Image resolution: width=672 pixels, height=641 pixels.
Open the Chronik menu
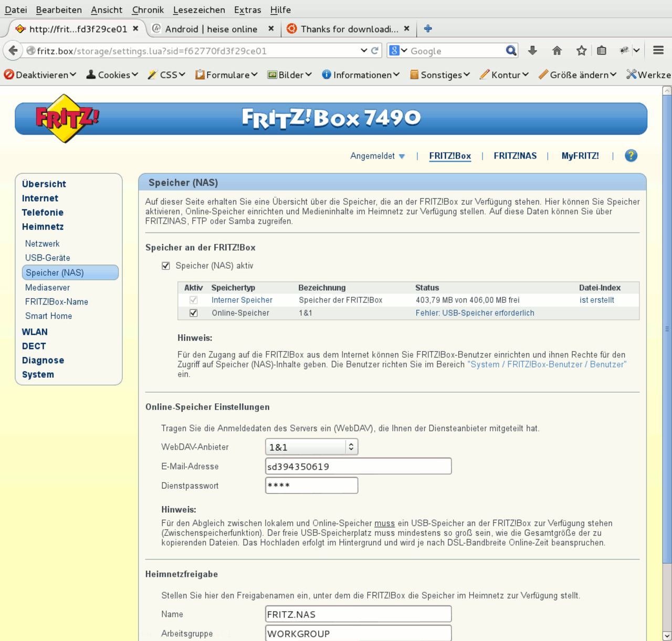coord(148,9)
